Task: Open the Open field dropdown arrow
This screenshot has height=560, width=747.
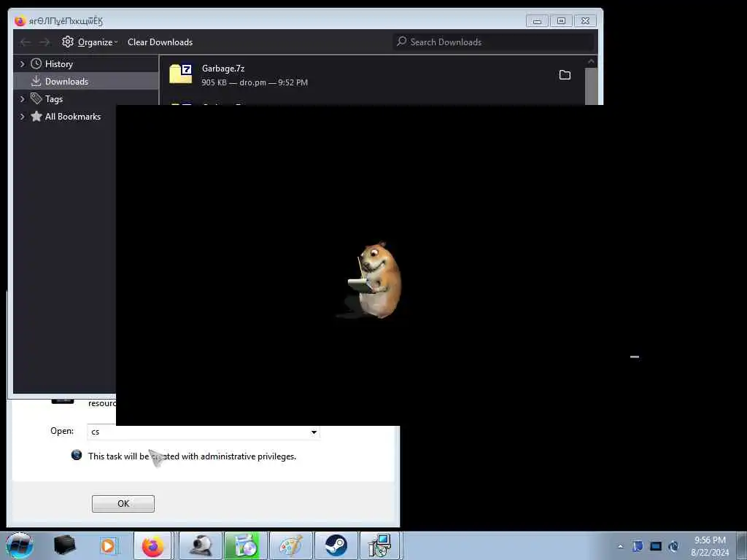Action: pos(314,432)
